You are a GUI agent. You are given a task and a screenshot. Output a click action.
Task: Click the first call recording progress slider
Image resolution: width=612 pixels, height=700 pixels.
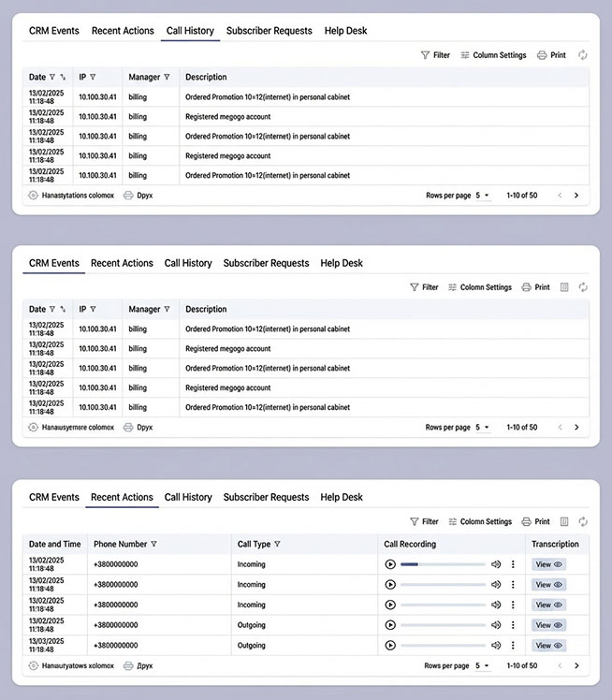point(442,564)
